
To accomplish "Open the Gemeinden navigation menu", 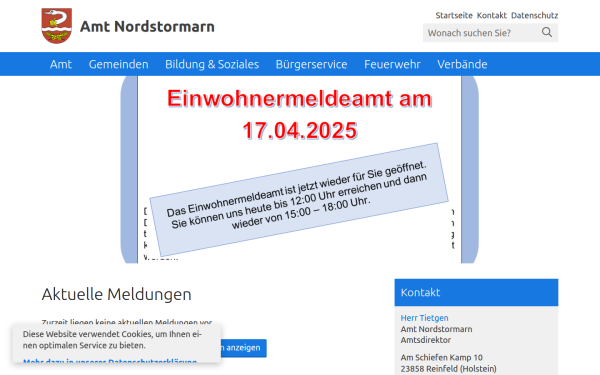I will (x=119, y=64).
